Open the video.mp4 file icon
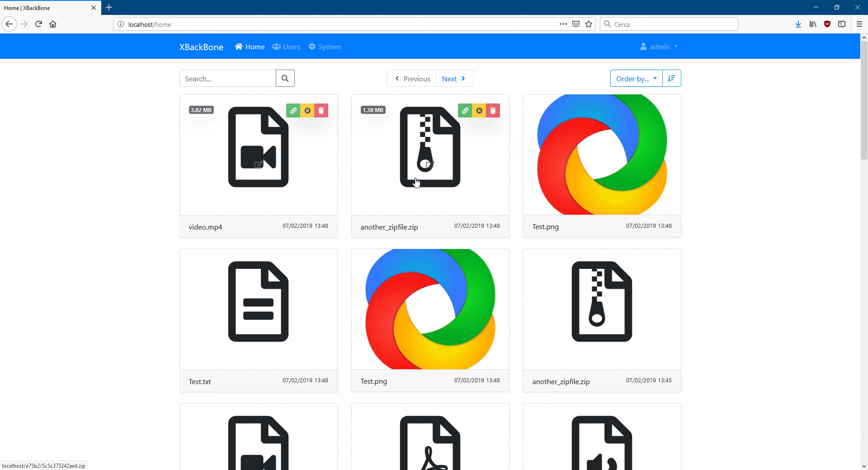 [259, 147]
